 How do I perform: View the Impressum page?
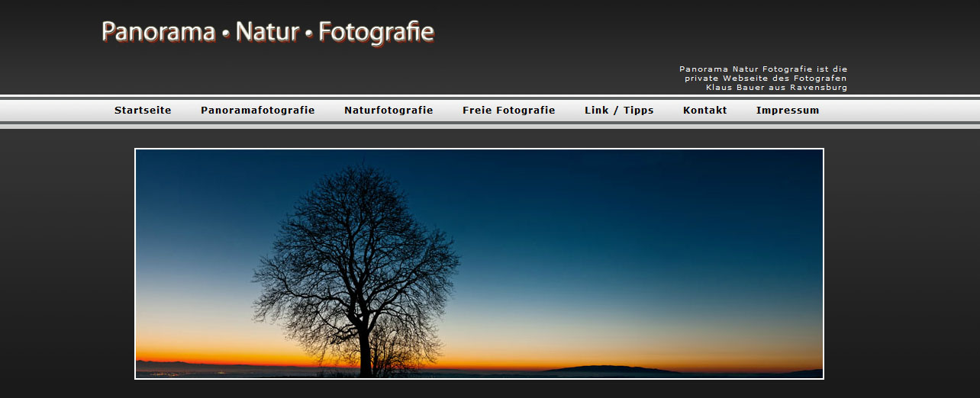tap(787, 111)
